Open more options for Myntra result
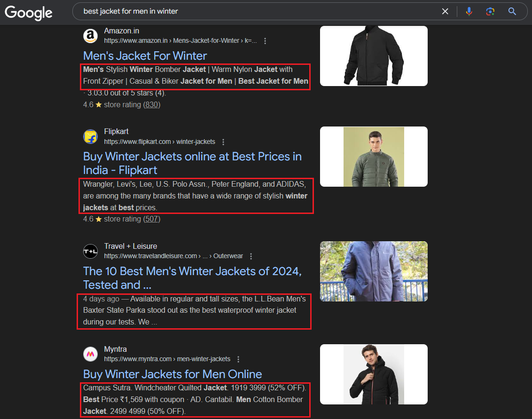532x419 pixels. tap(239, 359)
